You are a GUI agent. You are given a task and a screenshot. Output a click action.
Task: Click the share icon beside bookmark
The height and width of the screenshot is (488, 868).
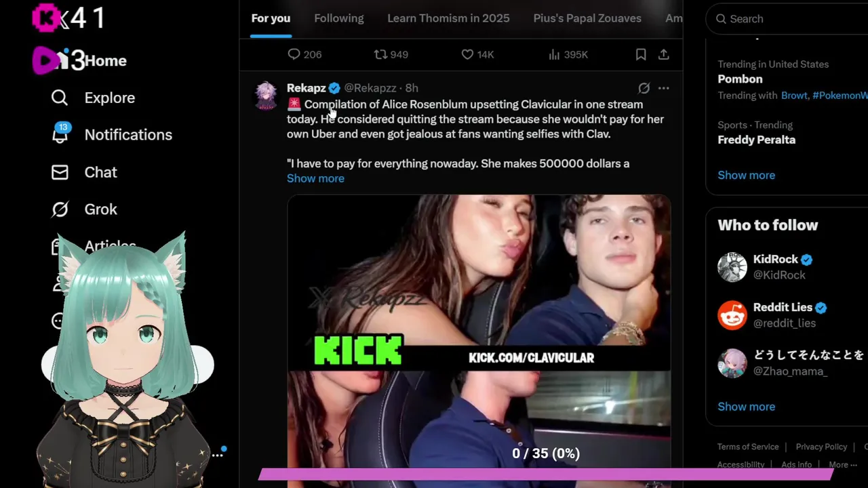tap(664, 54)
